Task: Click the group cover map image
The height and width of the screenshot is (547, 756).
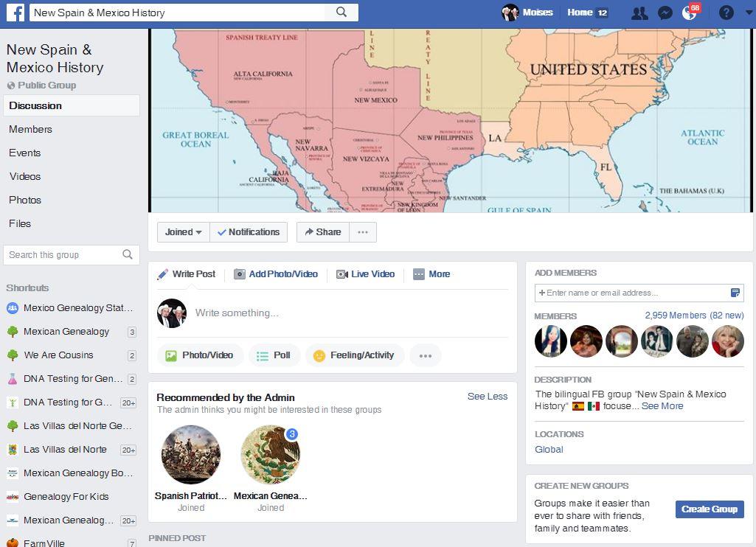Action: 451,120
